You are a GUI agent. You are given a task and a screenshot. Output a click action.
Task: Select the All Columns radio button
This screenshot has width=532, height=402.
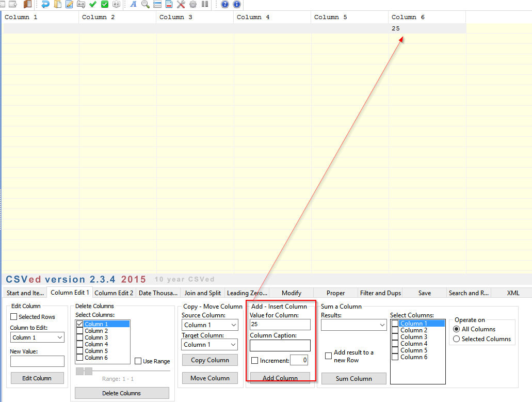[456, 329]
